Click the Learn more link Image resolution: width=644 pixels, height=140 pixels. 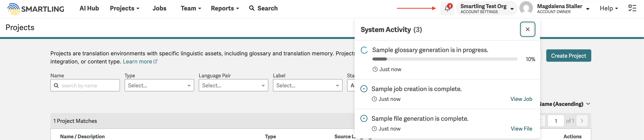(140, 61)
